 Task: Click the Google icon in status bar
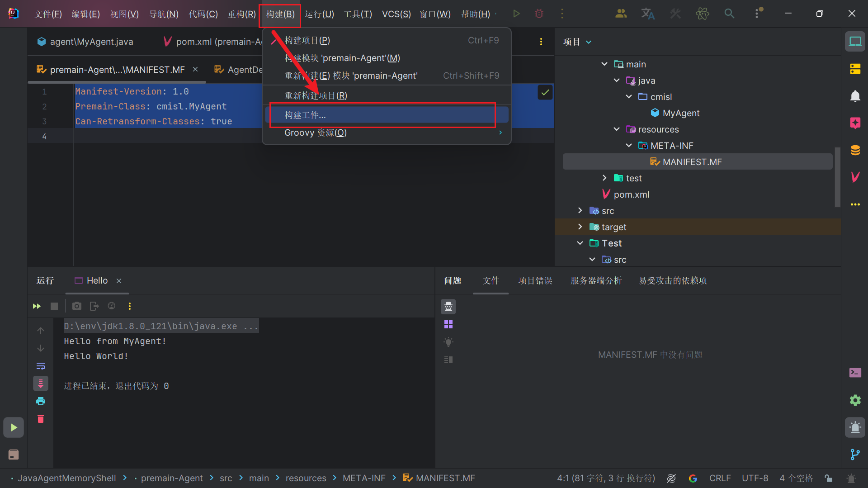693,478
